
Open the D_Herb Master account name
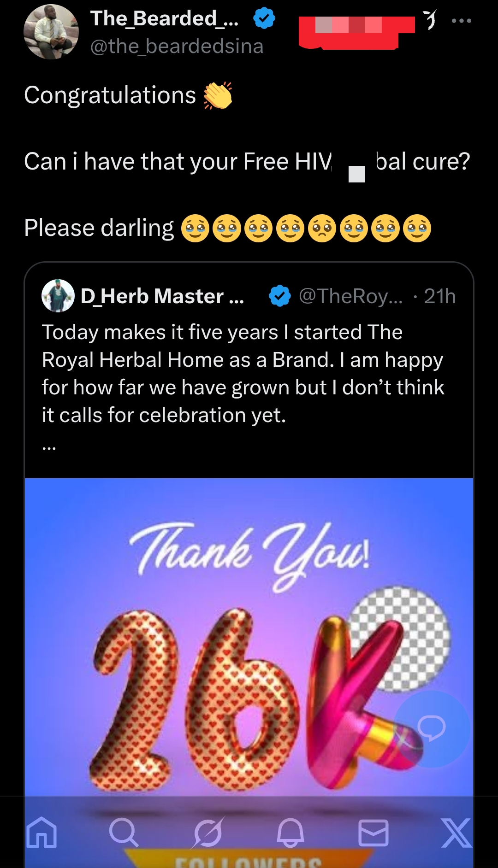tap(162, 296)
